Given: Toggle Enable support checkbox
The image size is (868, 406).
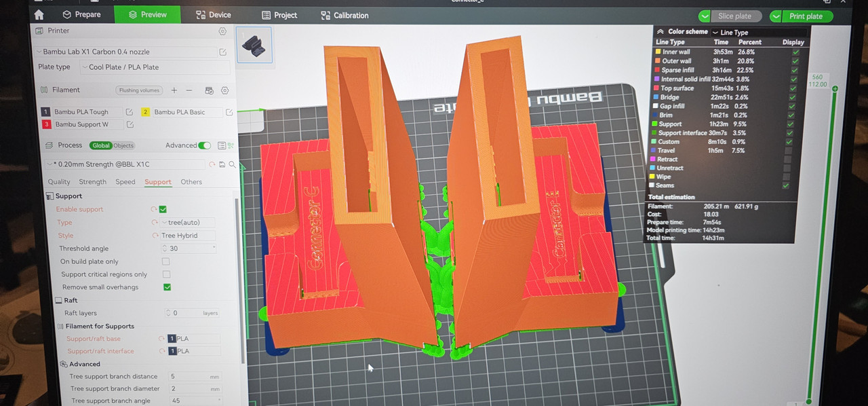Looking at the screenshot, I should (163, 209).
